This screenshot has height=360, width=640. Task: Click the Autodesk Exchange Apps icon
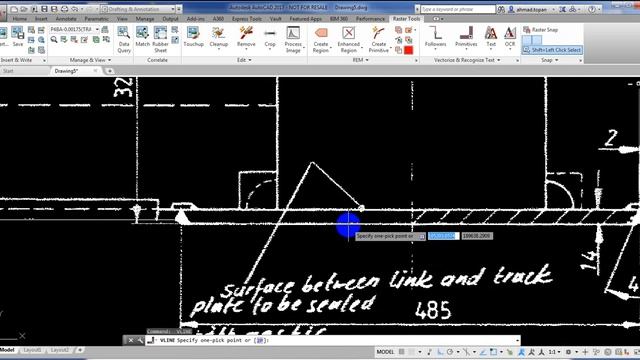point(563,9)
